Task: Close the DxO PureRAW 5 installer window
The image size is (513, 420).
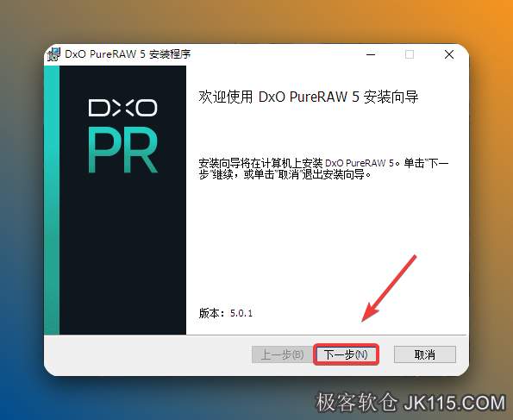Action: click(449, 54)
